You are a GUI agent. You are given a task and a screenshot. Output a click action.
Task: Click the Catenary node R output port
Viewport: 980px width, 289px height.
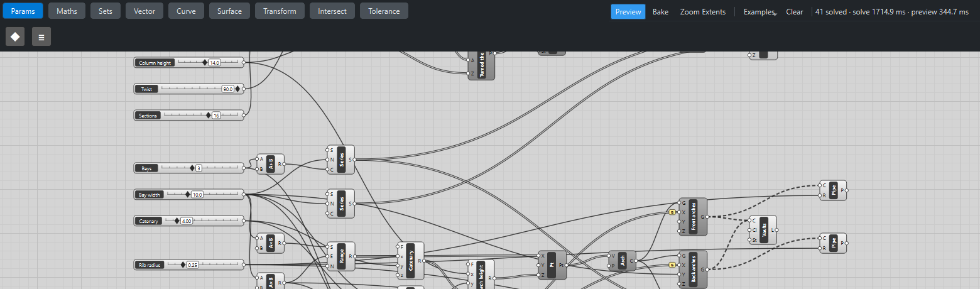(x=424, y=261)
